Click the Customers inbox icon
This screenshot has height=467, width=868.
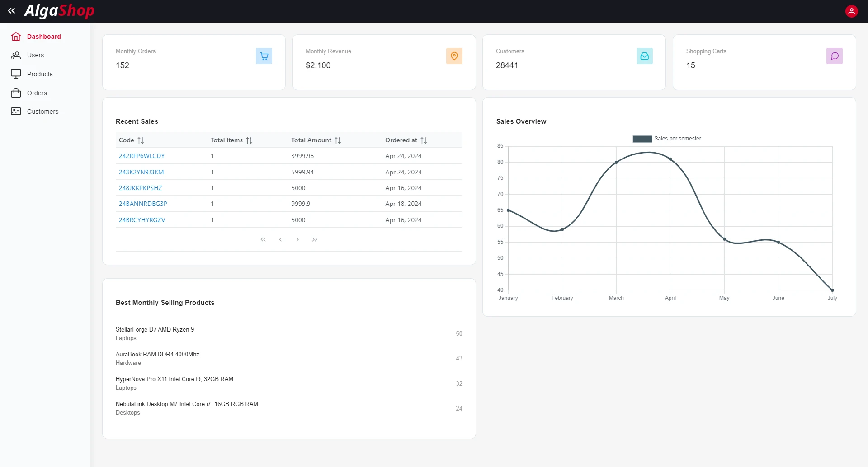point(644,56)
